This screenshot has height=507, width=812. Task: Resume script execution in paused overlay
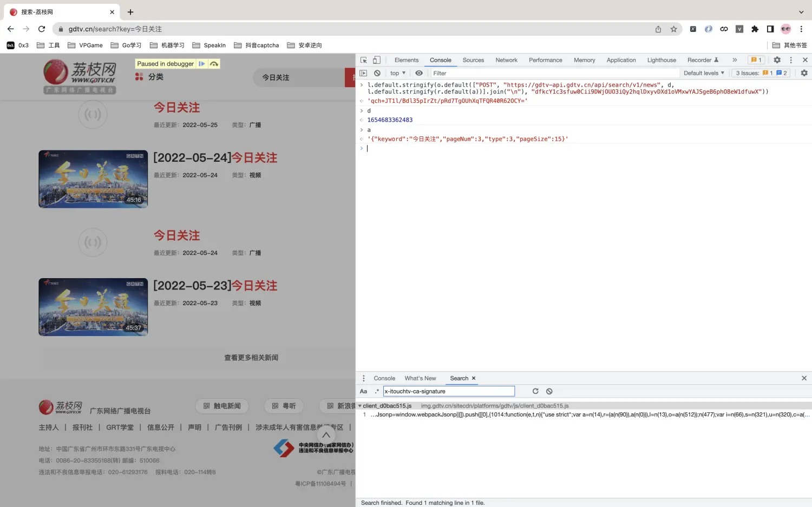(202, 64)
